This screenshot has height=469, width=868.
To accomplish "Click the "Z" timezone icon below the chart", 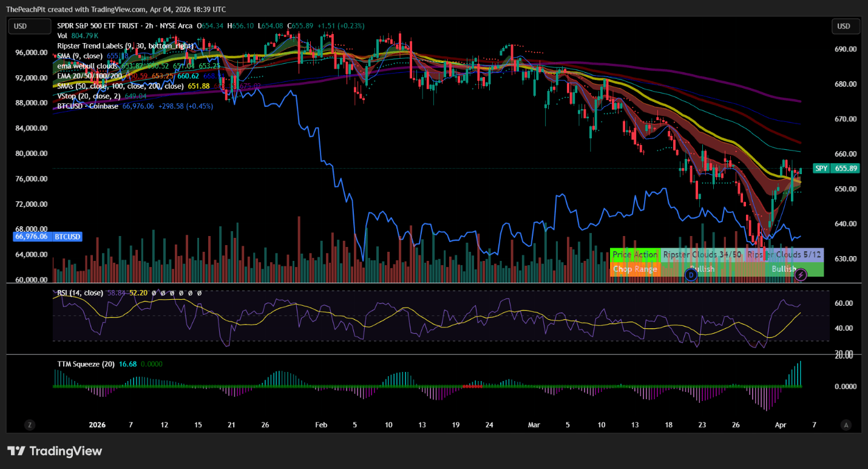I will pos(29,425).
